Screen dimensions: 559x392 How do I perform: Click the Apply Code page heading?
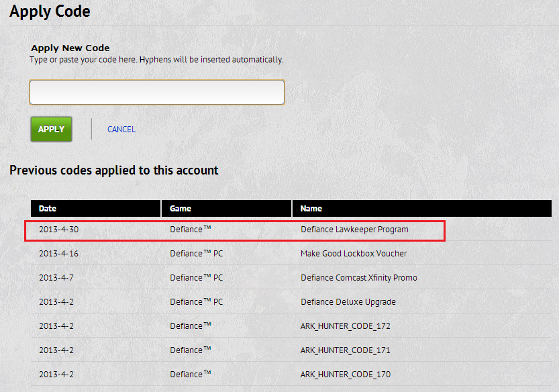50,11
